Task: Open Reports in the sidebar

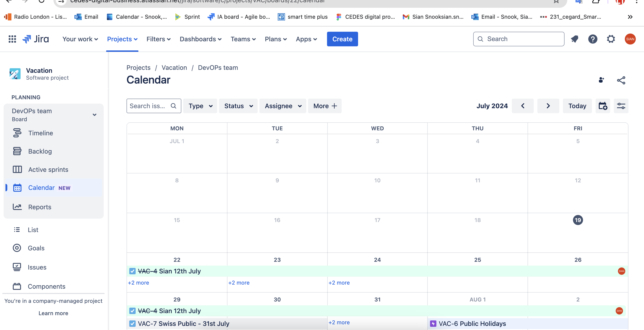Action: [x=53, y=207]
